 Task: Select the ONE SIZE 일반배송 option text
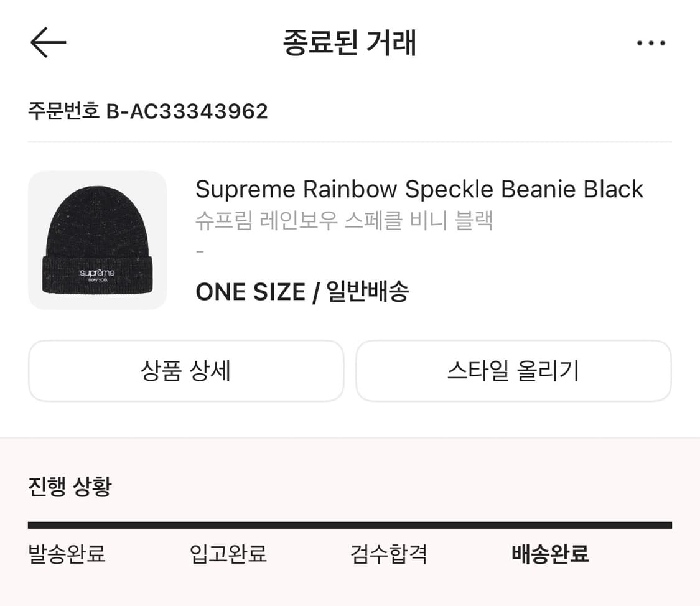302,291
